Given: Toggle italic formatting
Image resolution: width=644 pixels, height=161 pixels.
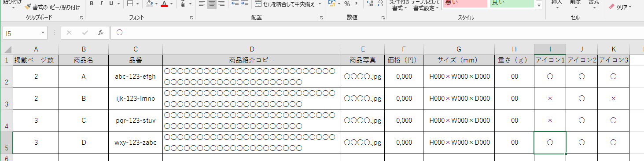Looking at the screenshot, I should click(x=101, y=4).
